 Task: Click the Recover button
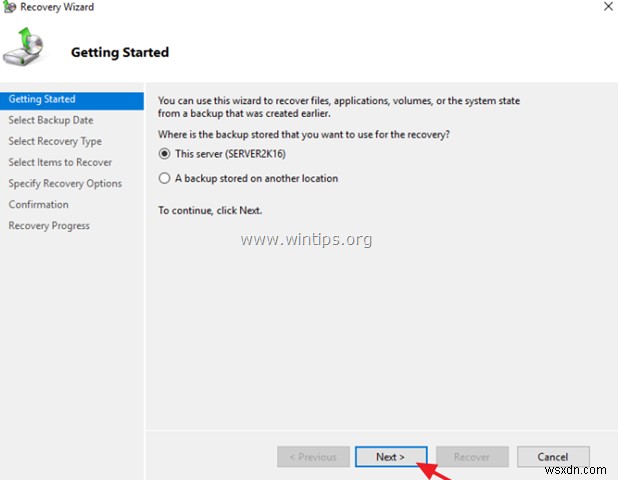pyautogui.click(x=472, y=457)
